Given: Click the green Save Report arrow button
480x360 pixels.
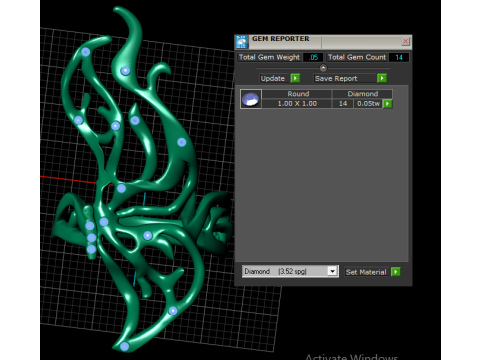Looking at the screenshot, I should pos(382,78).
